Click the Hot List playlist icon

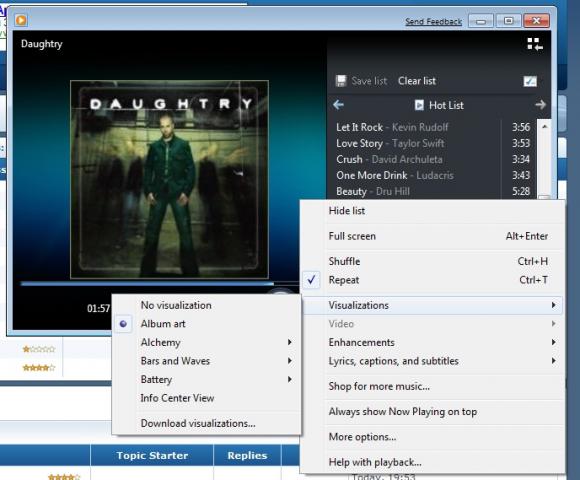[419, 105]
